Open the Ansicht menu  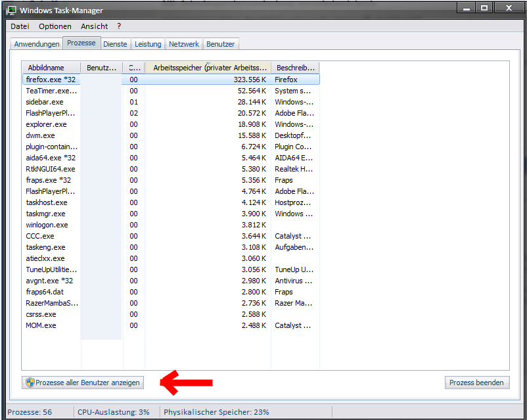[94, 26]
